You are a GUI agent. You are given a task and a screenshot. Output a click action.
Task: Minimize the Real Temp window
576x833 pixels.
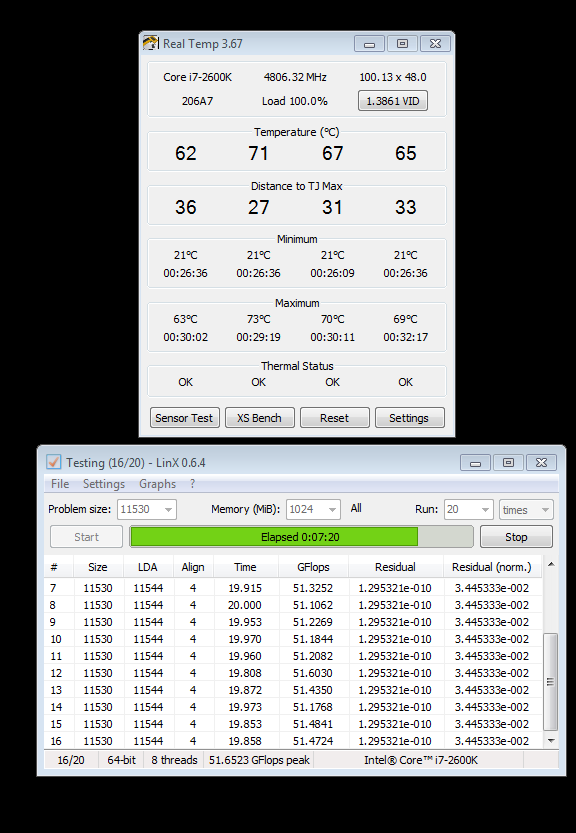tap(369, 44)
